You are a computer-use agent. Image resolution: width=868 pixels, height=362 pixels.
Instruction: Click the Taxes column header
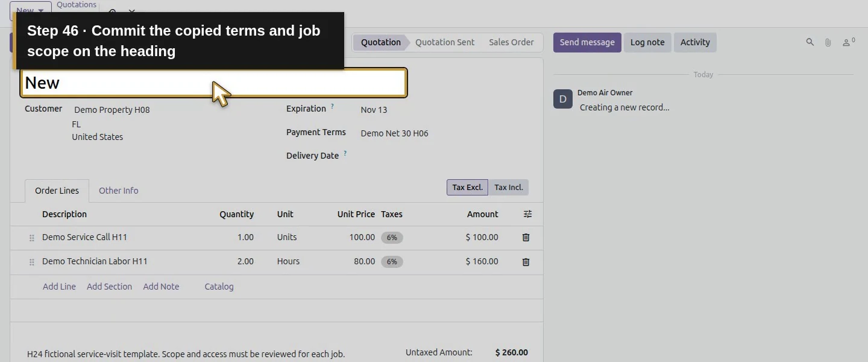click(392, 214)
